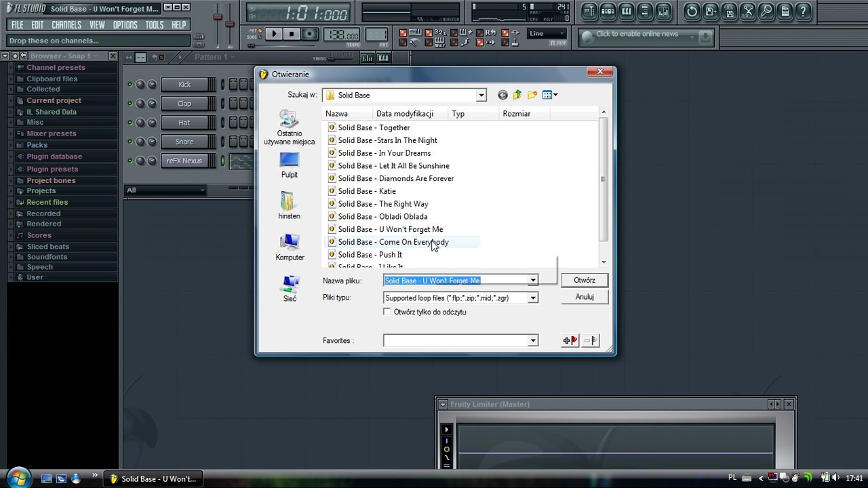Click the save new version icon
The height and width of the screenshot is (488, 868).
(x=711, y=11)
